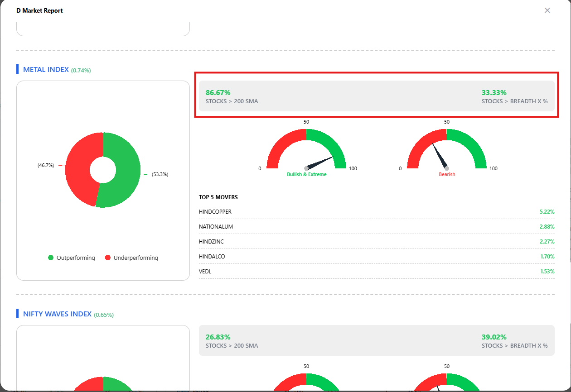Click the D Market Report title
The height and width of the screenshot is (392, 571).
tap(39, 10)
